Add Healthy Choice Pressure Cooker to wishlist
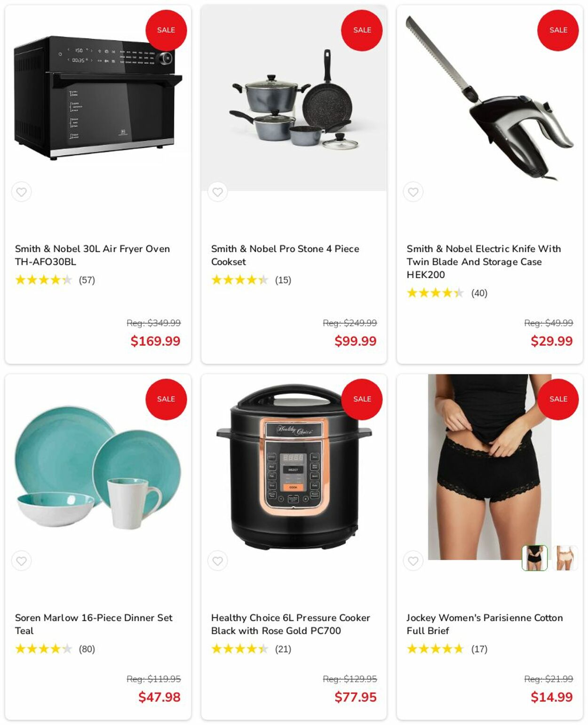This screenshot has width=588, height=725. 217,561
